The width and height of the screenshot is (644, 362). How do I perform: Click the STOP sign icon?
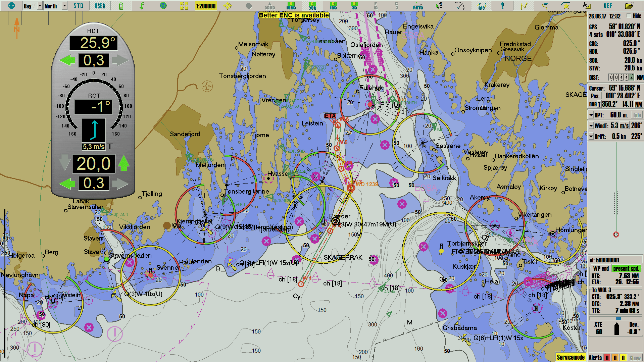12,5
